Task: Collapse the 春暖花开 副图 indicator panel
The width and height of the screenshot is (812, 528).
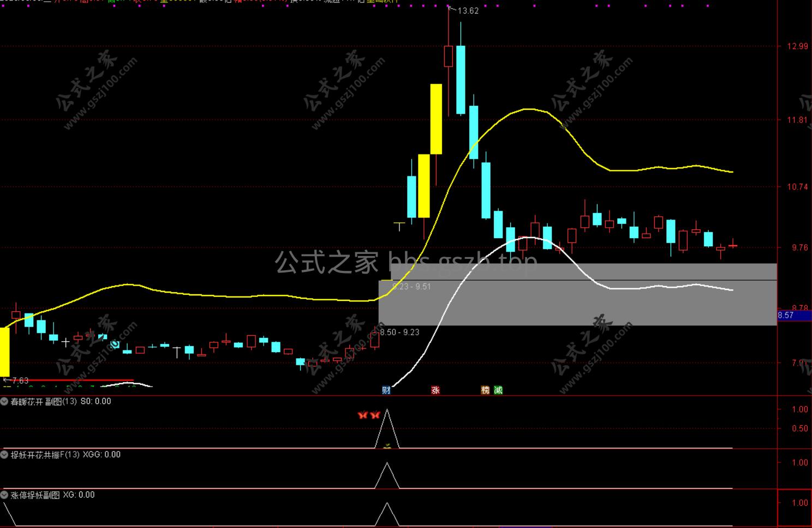Action: coord(4,401)
